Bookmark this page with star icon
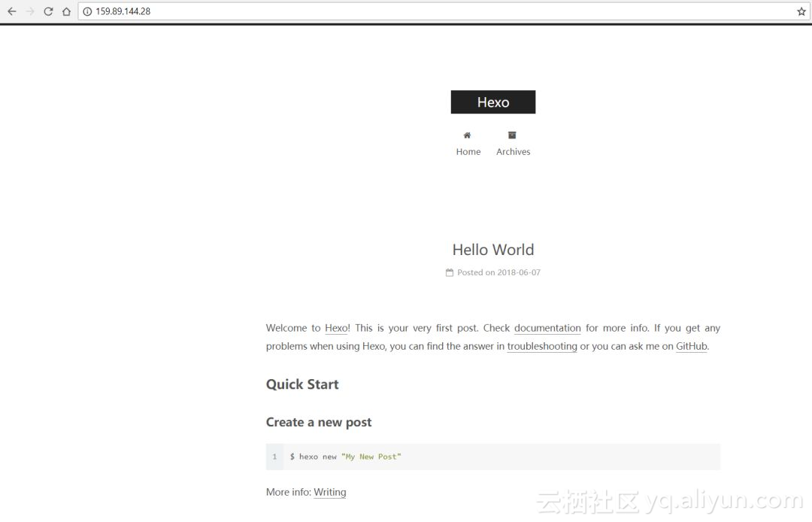 click(801, 11)
